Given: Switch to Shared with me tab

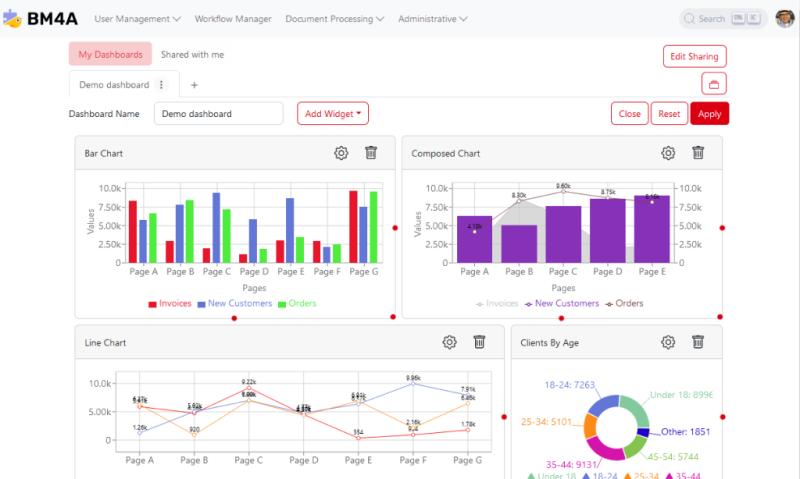Looking at the screenshot, I should pyautogui.click(x=192, y=54).
